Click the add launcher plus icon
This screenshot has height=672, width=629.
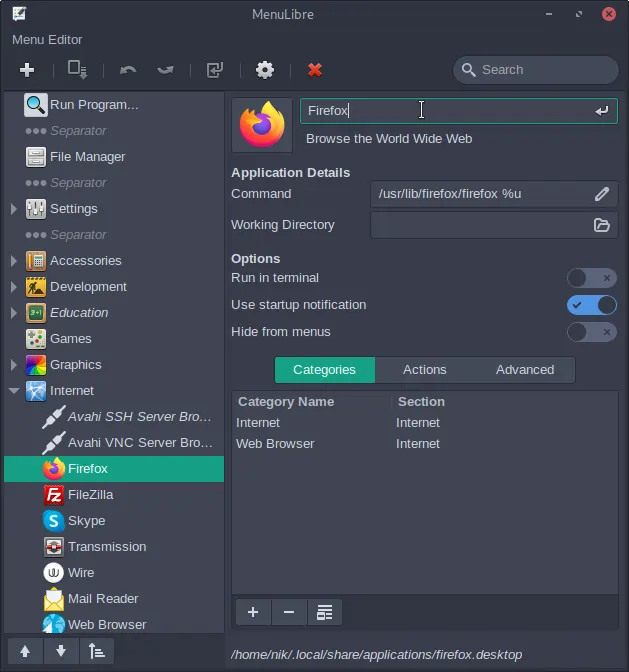coord(27,69)
